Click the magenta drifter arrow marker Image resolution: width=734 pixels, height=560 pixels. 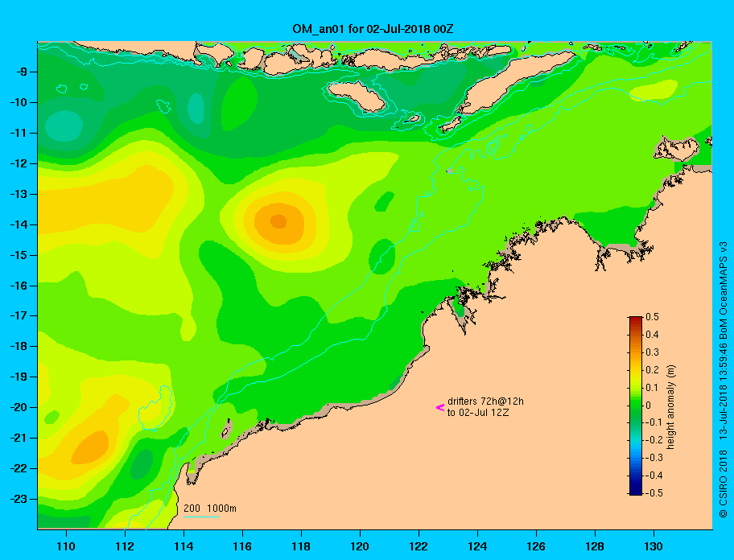click(x=440, y=407)
